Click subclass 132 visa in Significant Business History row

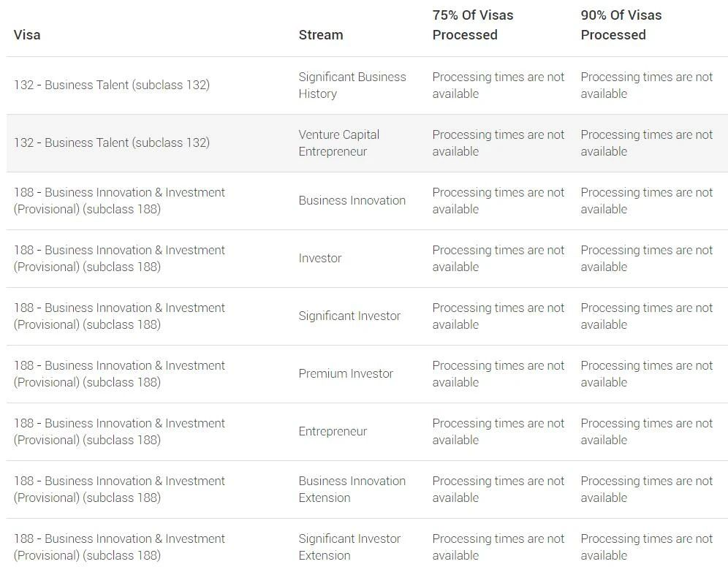111,85
